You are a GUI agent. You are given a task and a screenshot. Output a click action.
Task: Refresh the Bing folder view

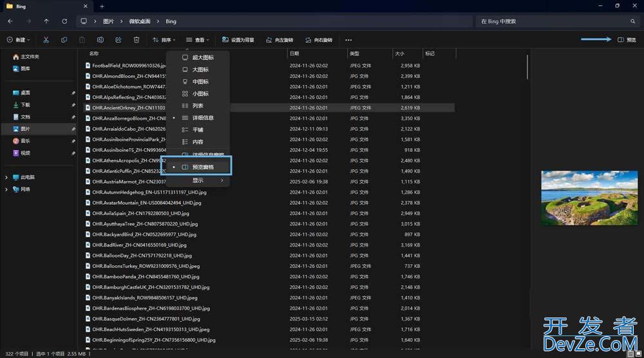click(x=64, y=21)
